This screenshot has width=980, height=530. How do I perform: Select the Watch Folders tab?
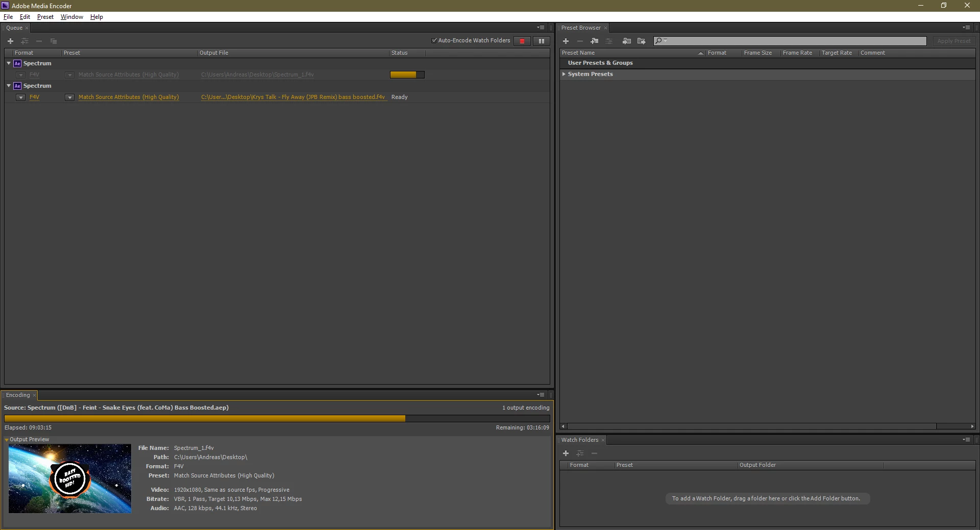tap(580, 440)
